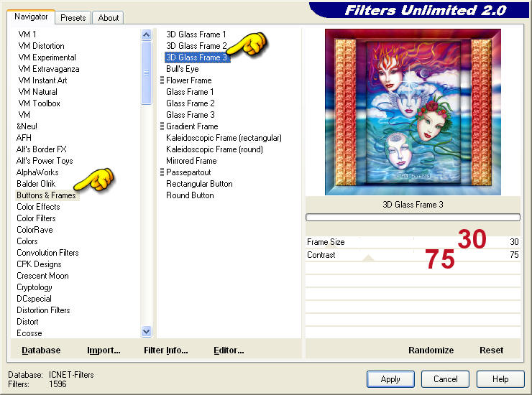This screenshot has width=532, height=395.
Task: Open the About tab
Action: [x=109, y=18]
